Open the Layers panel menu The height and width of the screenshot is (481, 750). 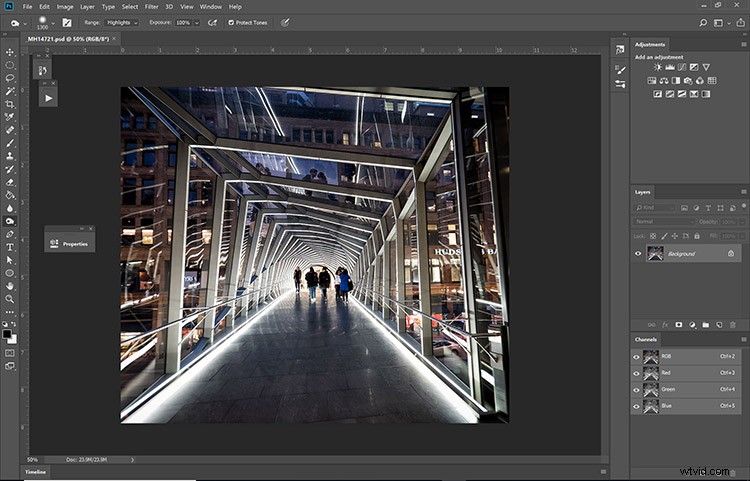click(x=744, y=192)
